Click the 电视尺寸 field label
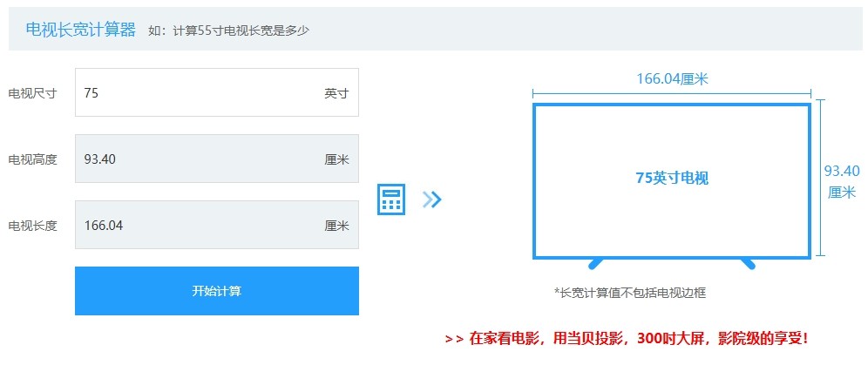 [x=32, y=93]
